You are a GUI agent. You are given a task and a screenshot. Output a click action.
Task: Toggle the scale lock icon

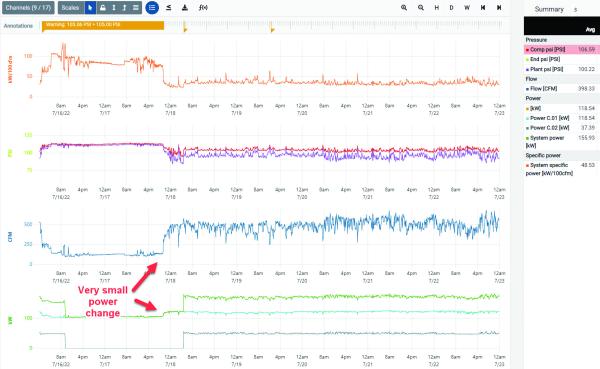coord(103,8)
